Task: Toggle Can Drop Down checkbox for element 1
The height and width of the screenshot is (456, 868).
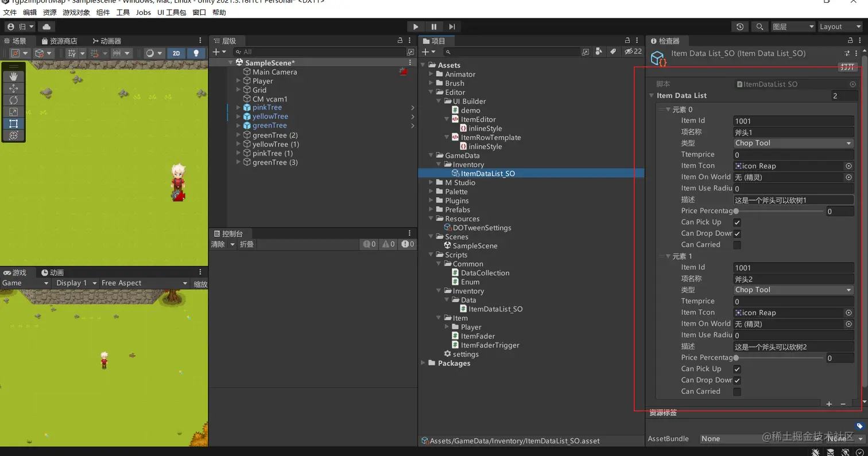Action: point(737,380)
